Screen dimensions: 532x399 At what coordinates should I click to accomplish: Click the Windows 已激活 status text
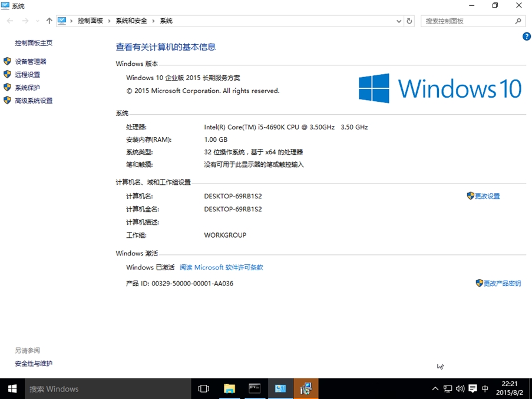pos(150,267)
